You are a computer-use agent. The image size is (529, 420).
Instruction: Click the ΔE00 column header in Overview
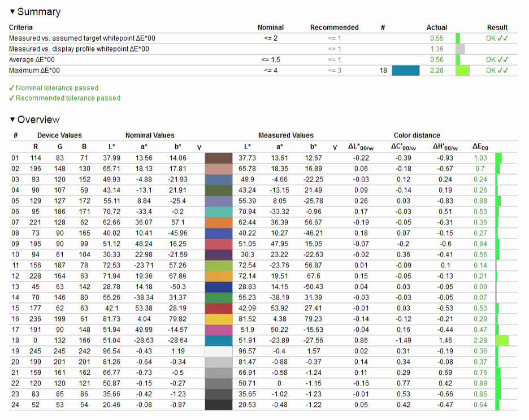coord(480,147)
